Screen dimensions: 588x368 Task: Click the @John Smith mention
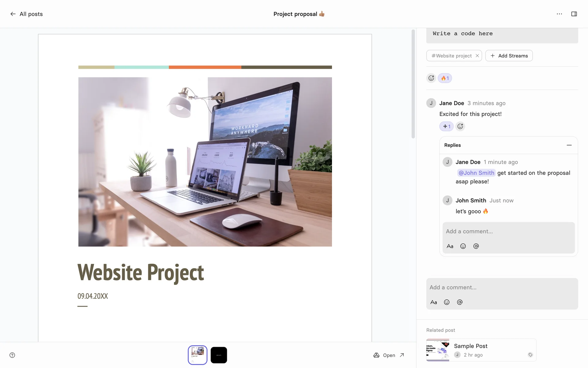coord(476,173)
